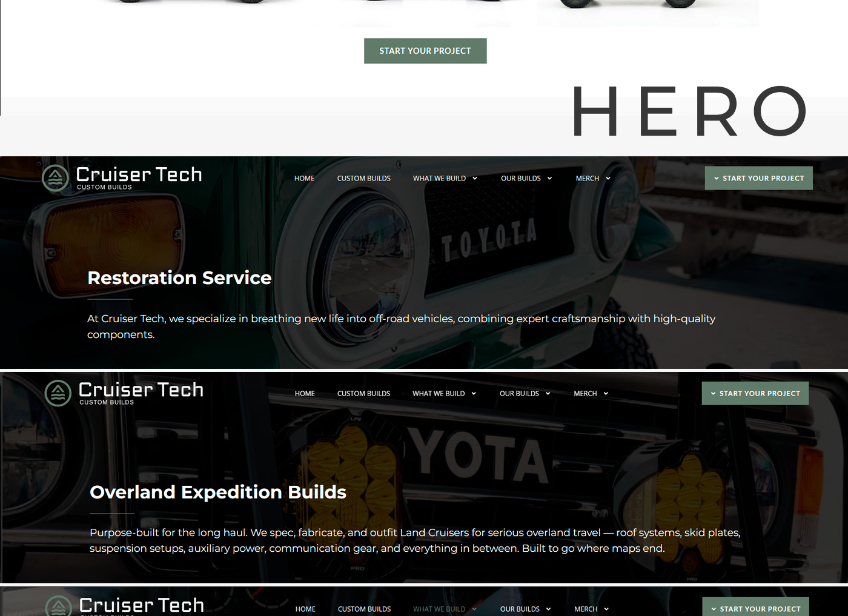Click the Overland Expedition description paragraph
Viewport: 848px width, 616px height.
(415, 540)
